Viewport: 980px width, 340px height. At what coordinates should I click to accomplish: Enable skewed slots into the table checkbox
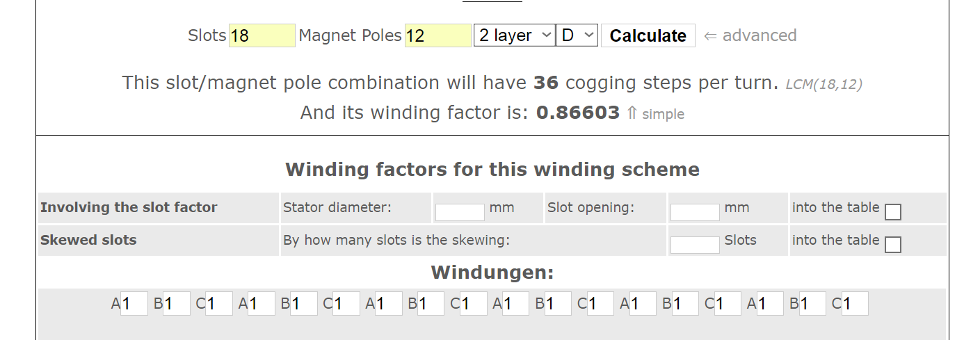(x=893, y=245)
